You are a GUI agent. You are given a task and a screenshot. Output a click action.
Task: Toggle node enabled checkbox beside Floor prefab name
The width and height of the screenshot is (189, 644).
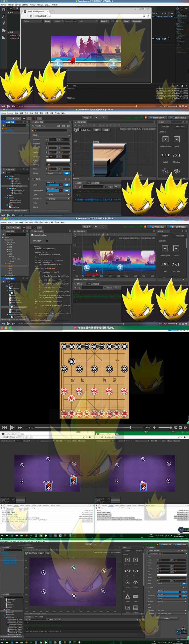click(33, 130)
